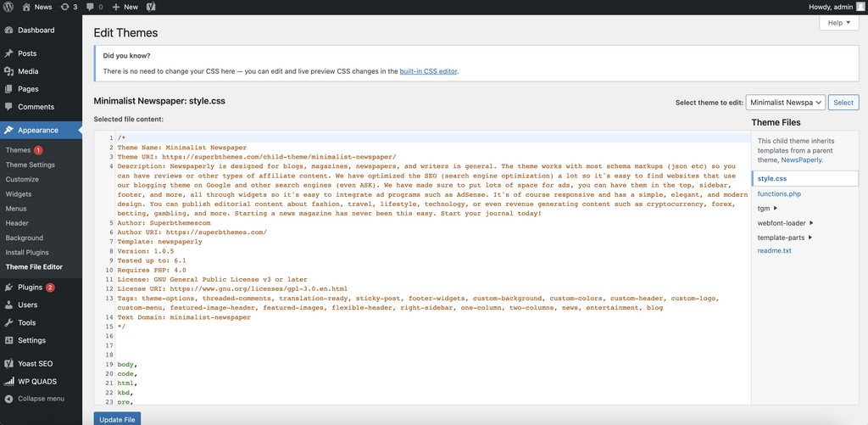Open functions.php in Theme Files
The width and height of the screenshot is (868, 425).
(x=779, y=194)
